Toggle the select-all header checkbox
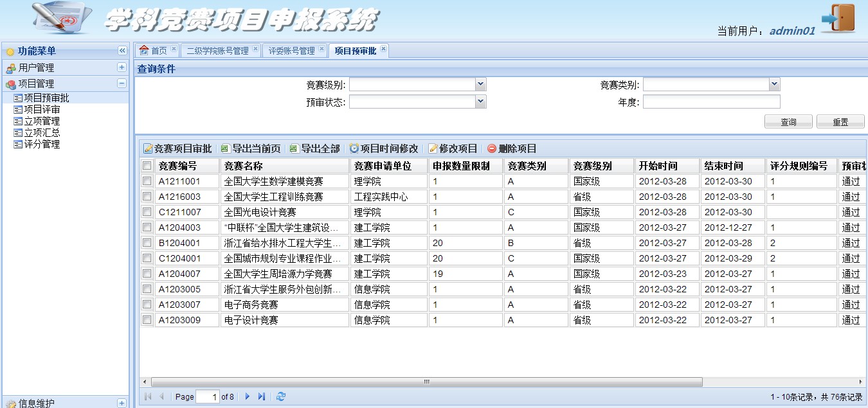Viewport: 868px width, 408px height. click(147, 166)
